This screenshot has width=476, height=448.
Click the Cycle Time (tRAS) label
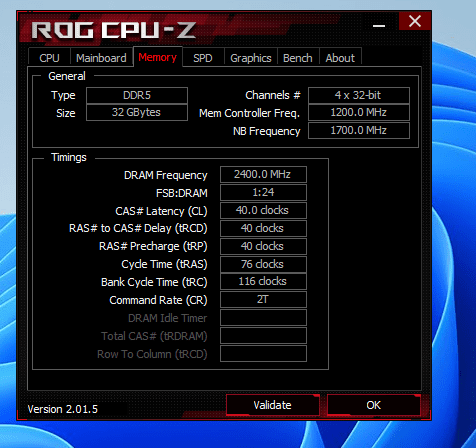coord(164,264)
